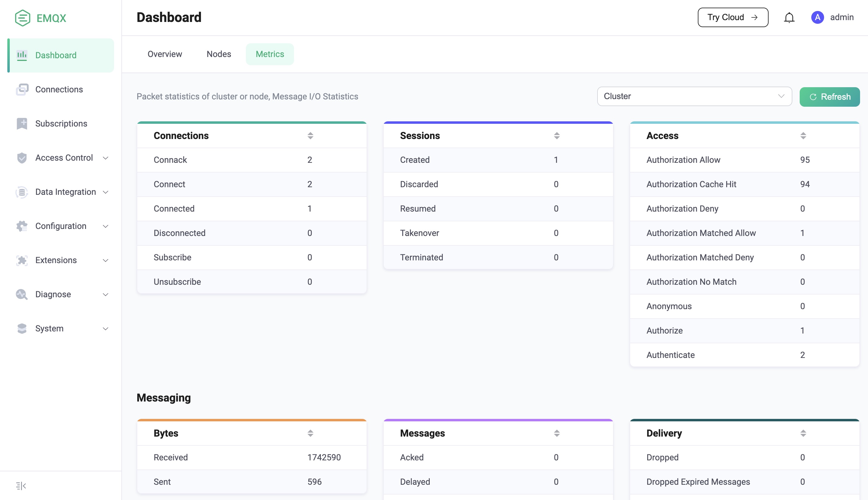Collapse the sidebar using the bottom-left icon

21,486
